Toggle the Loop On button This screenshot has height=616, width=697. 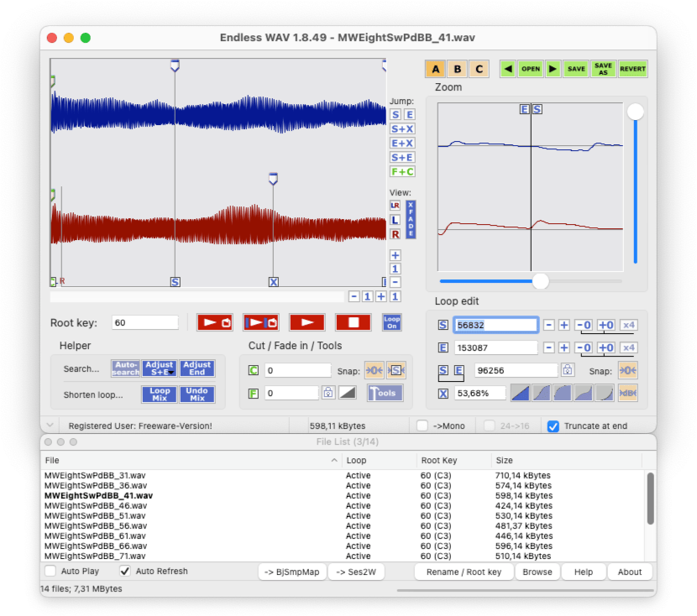point(391,322)
